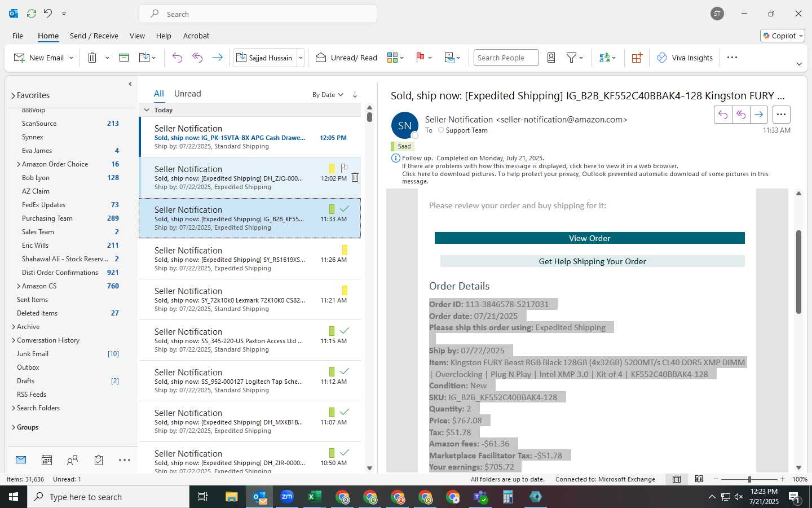Screen dimensions: 812x508
Task: Click the Send/Receive sync icon in title bar
Action: pyautogui.click(x=32, y=14)
